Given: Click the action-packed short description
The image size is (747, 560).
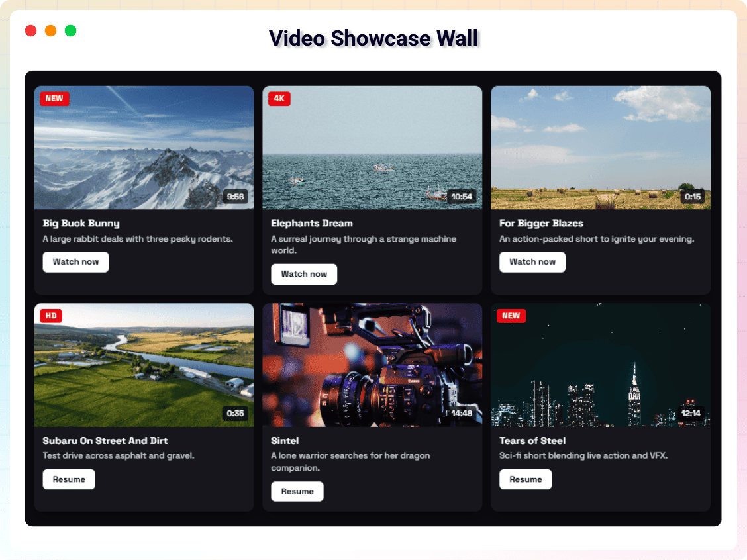Looking at the screenshot, I should [x=597, y=239].
